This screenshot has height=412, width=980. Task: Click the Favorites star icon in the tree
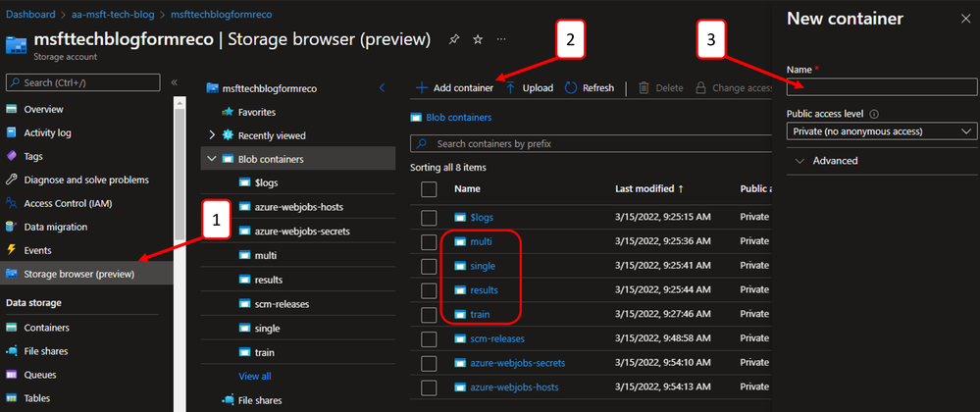[228, 112]
